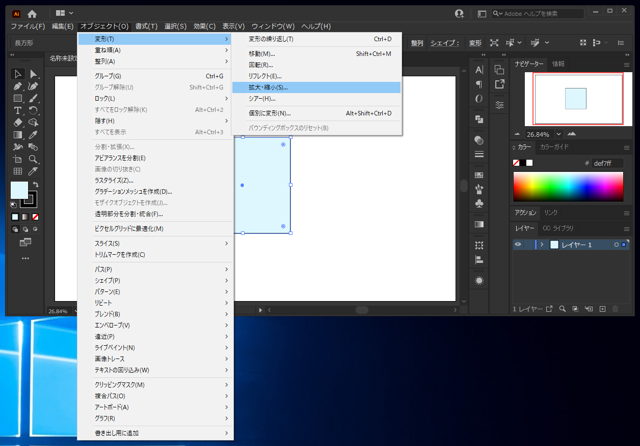
Task: Select the Selection tool arrow
Action: click(x=18, y=74)
